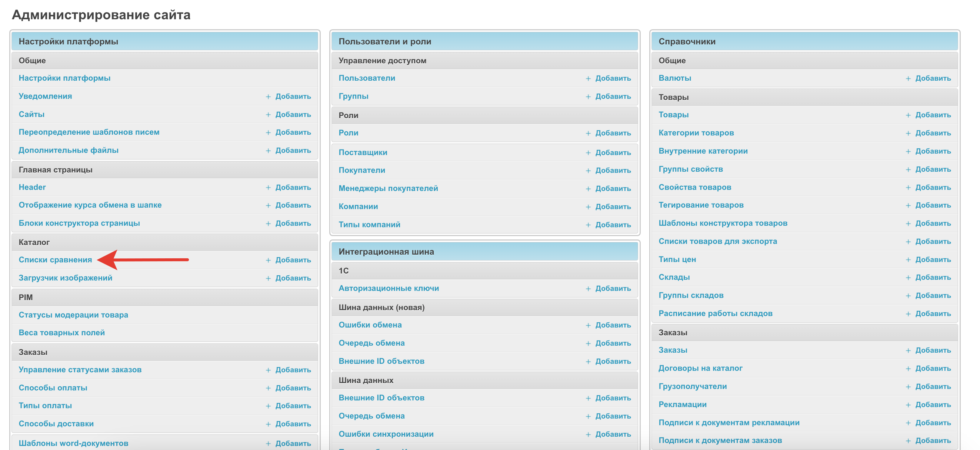Add a new Типы цен entry
The width and height of the screenshot is (980, 450).
click(933, 259)
